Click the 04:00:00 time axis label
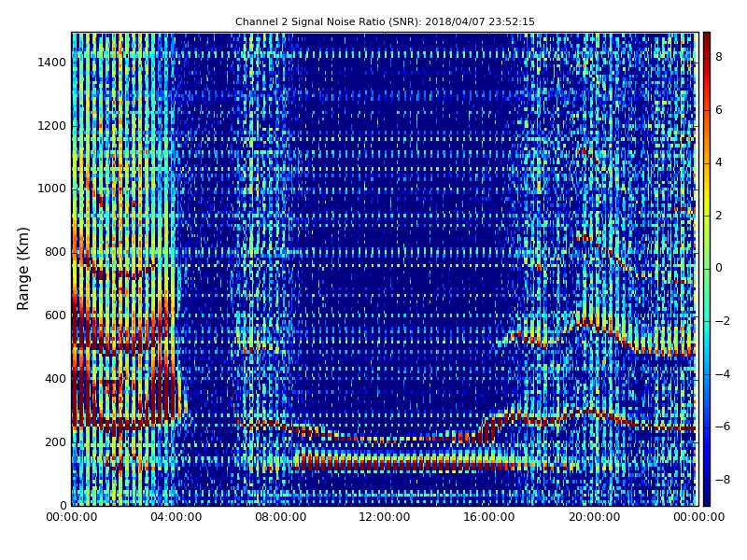Image resolution: width=747 pixels, height=560 pixels. [176, 517]
